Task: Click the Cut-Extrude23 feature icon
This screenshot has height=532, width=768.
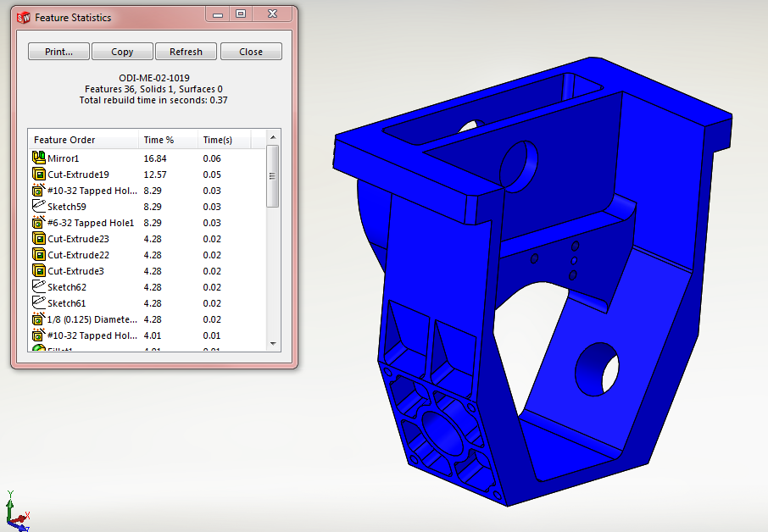Action: [39, 238]
